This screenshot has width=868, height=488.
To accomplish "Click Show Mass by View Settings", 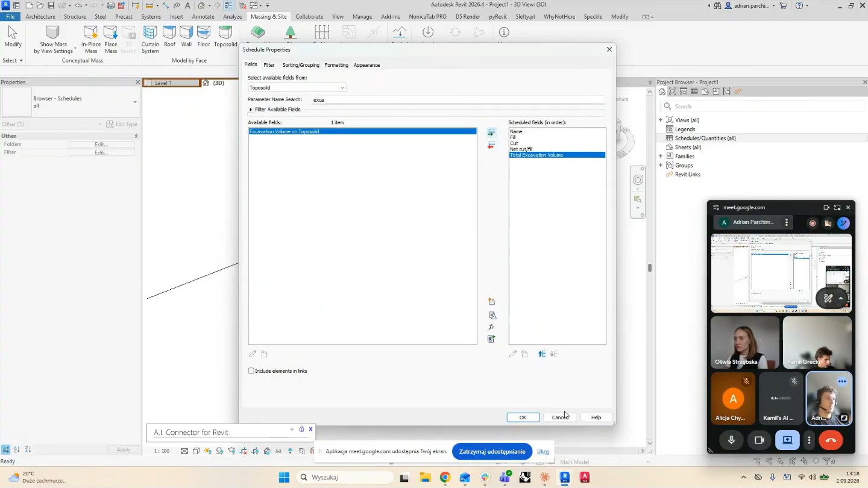I will pos(53,40).
